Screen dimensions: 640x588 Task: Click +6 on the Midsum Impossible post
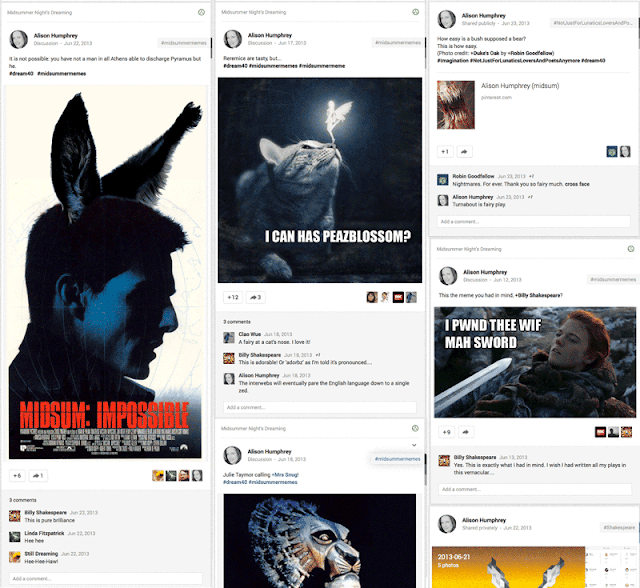pos(17,475)
